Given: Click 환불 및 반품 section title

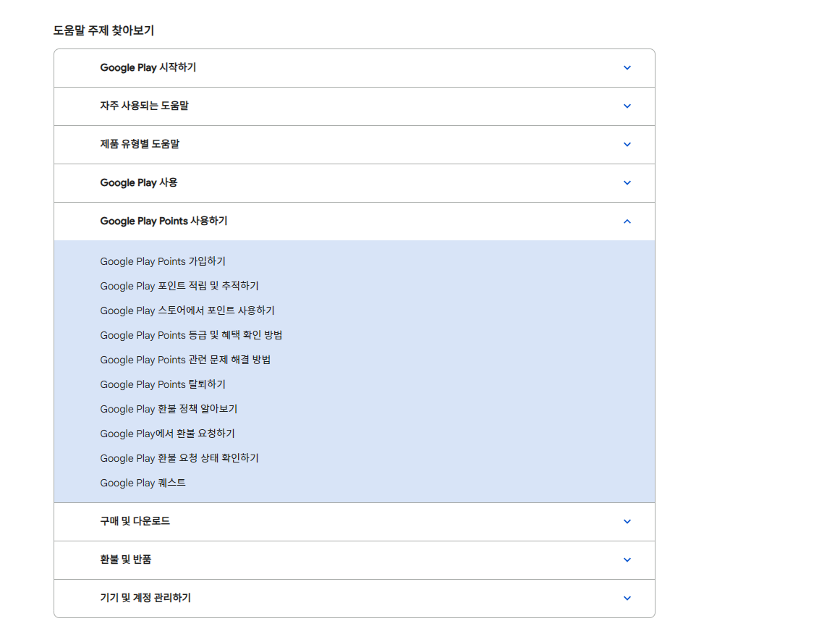Looking at the screenshot, I should click(x=126, y=559).
